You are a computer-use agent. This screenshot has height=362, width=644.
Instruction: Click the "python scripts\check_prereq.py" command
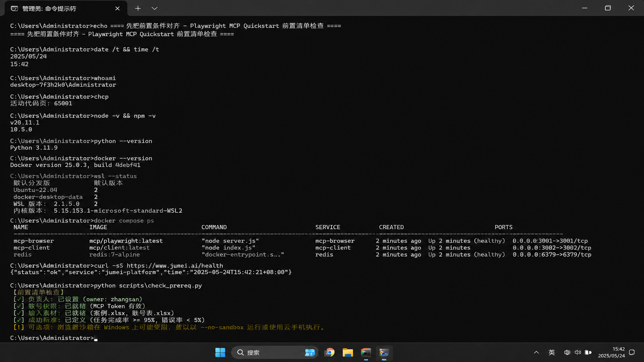pos(148,286)
